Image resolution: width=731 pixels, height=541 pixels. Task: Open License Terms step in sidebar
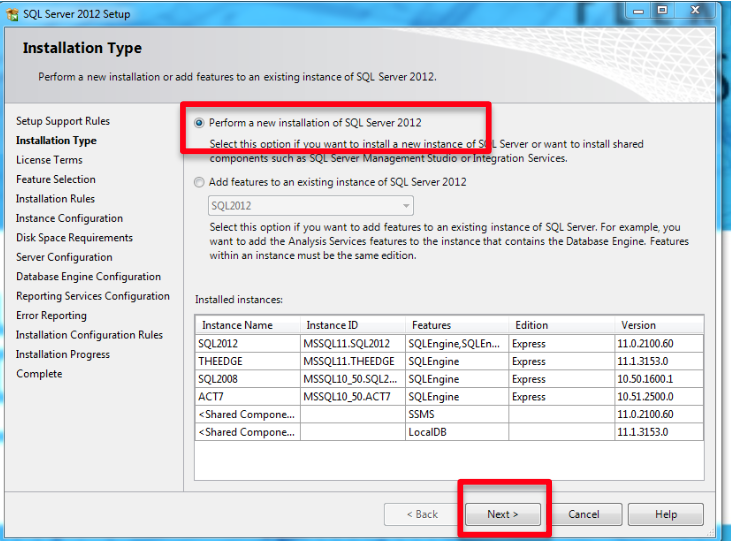[49, 160]
